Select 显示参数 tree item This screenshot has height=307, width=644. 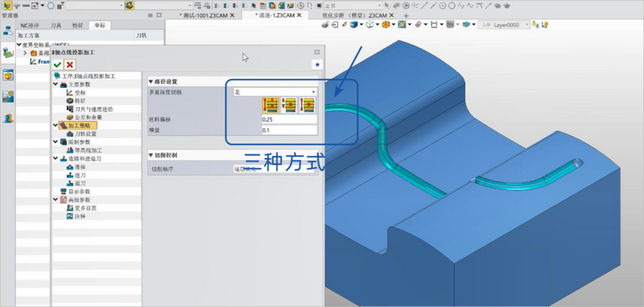point(79,192)
